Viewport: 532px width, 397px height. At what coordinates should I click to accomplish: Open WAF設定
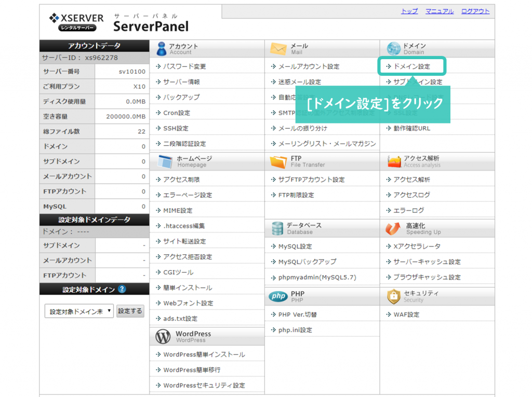[x=406, y=314]
